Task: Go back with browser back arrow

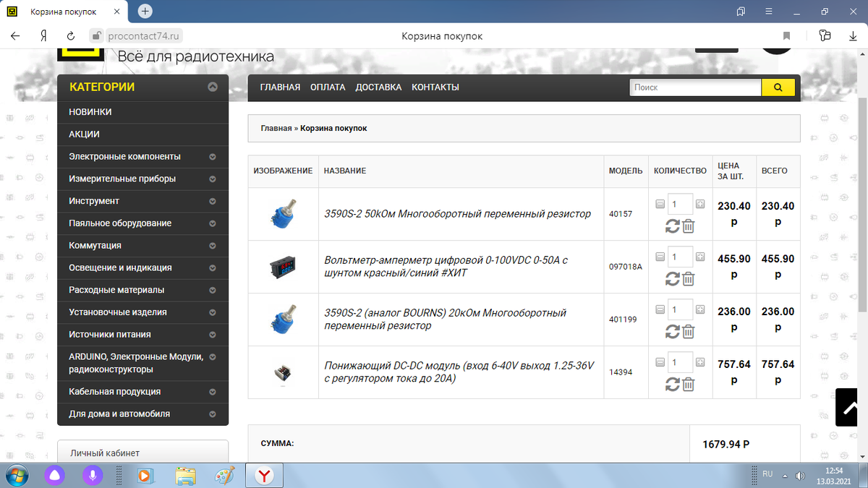Action: tap(15, 36)
